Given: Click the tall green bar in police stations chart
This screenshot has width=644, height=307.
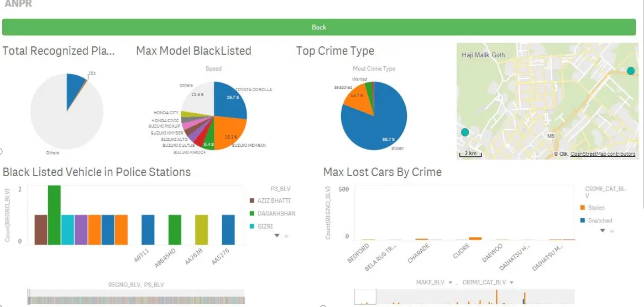Looking at the screenshot, I should point(54,215).
